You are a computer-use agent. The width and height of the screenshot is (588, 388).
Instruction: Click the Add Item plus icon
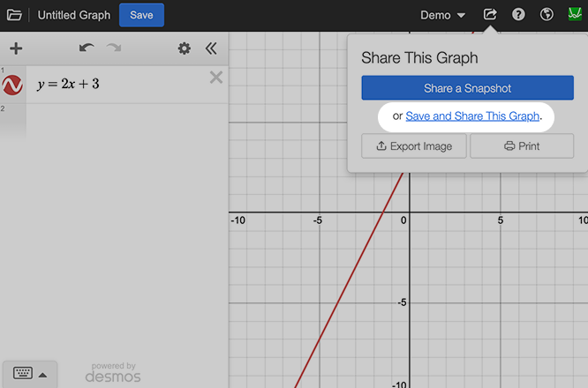(15, 48)
